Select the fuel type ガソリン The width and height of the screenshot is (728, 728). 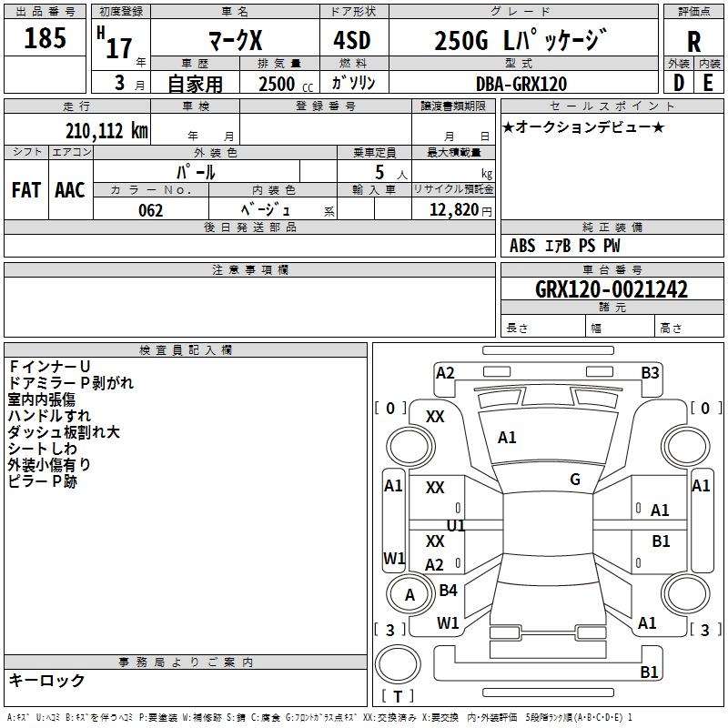(x=353, y=83)
